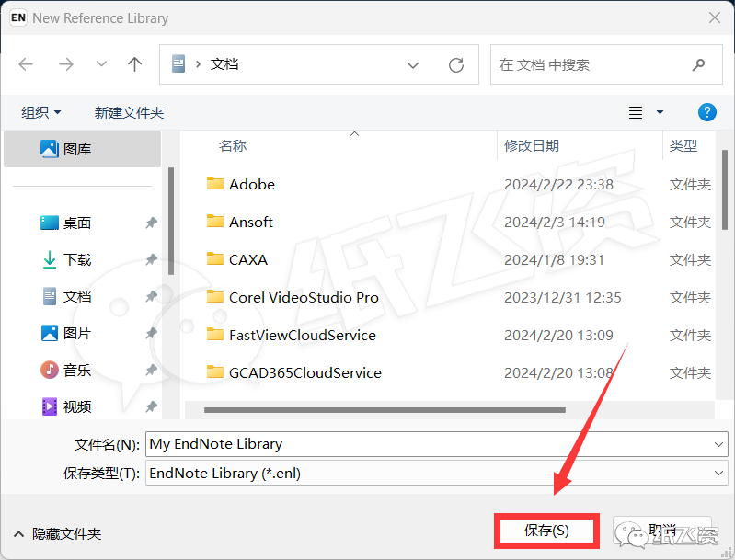Click the navigation pane scrollbar
The image size is (735, 560).
[x=171, y=222]
